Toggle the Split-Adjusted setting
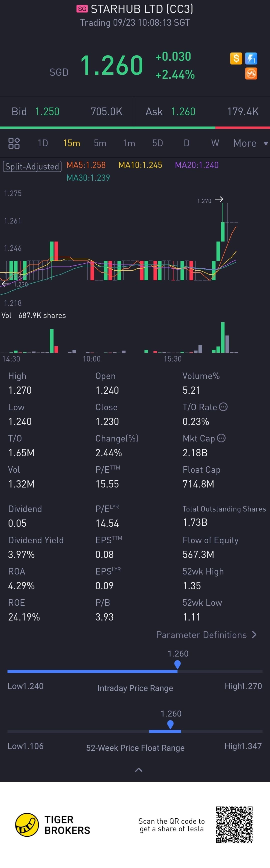The image size is (270, 868). (x=32, y=166)
